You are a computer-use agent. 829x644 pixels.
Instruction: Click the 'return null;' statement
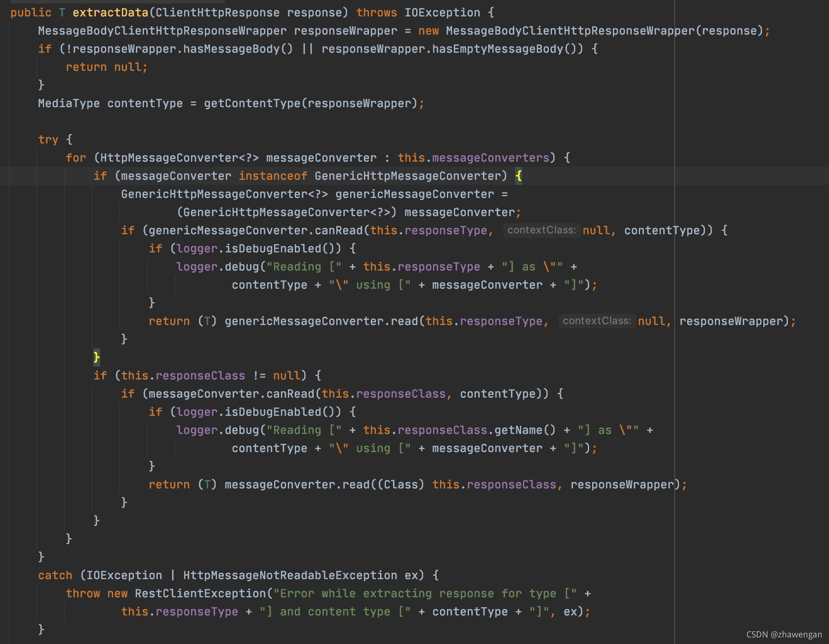pos(107,67)
